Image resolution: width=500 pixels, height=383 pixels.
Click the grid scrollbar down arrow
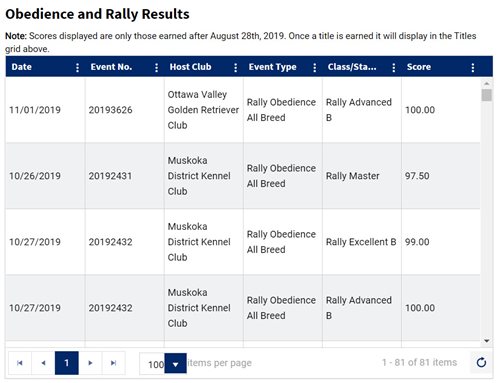[487, 341]
